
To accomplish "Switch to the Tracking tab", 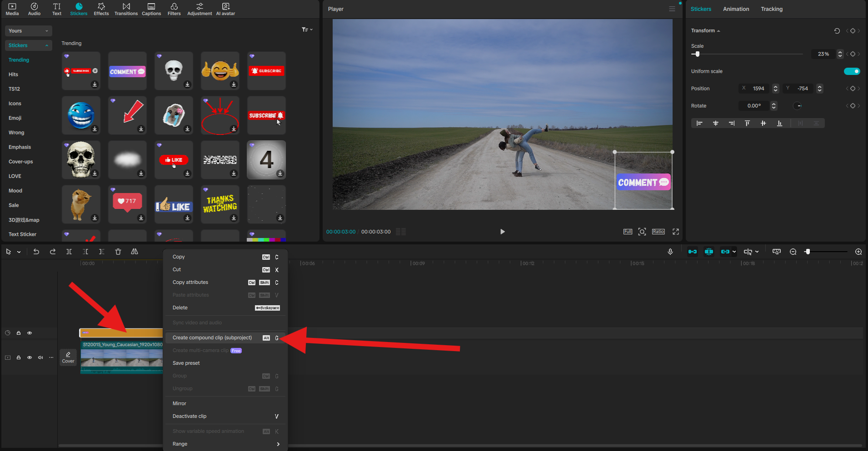I will point(772,9).
